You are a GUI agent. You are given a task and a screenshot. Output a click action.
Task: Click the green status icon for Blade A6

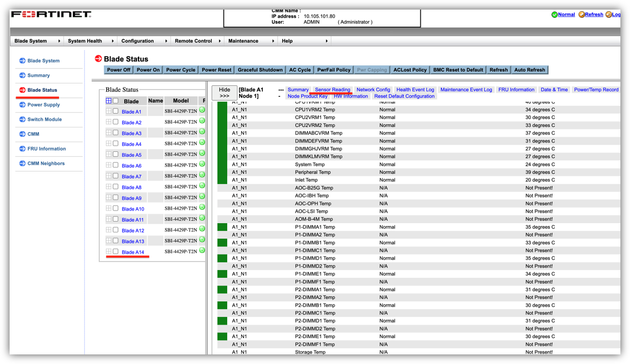202,164
